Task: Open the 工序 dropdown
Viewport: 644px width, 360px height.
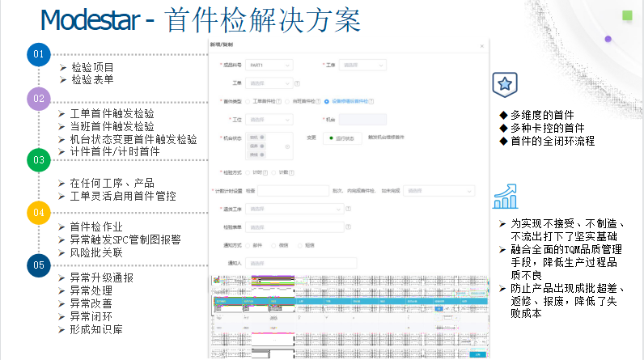Action: pos(362,66)
